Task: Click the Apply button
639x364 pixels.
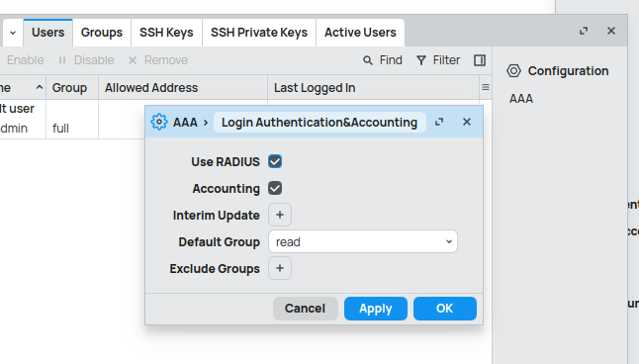Action: click(x=376, y=309)
